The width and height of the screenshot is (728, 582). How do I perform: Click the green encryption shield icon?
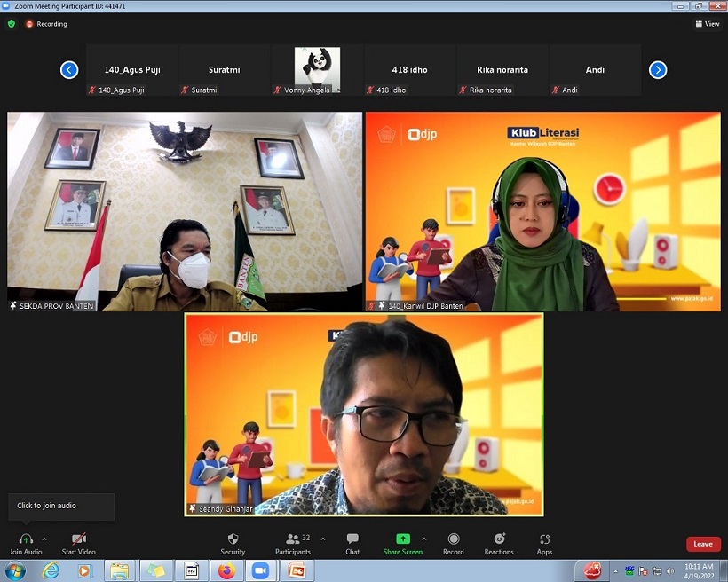(12, 24)
